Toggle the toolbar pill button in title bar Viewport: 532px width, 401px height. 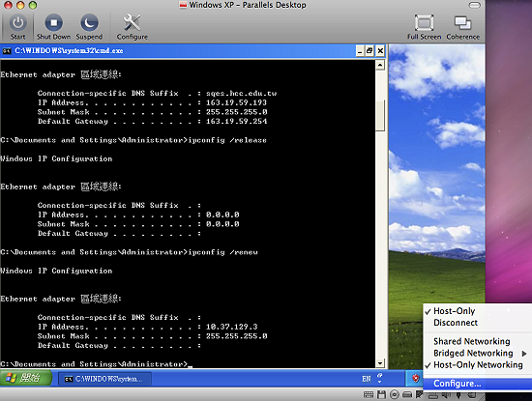474,5
